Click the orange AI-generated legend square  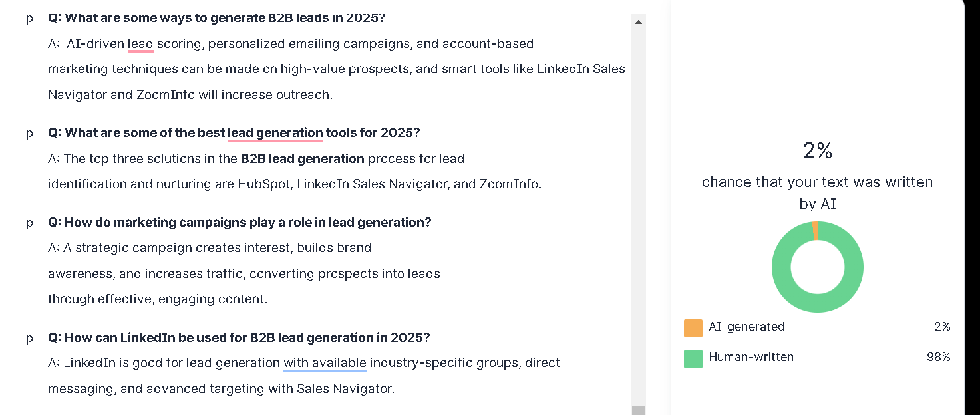click(x=693, y=327)
